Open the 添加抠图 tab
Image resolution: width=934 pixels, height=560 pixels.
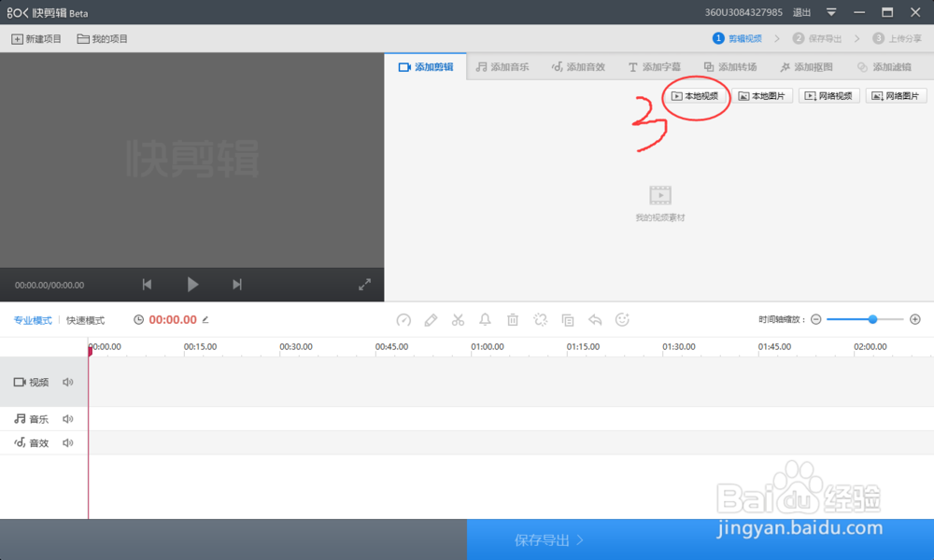(x=806, y=66)
